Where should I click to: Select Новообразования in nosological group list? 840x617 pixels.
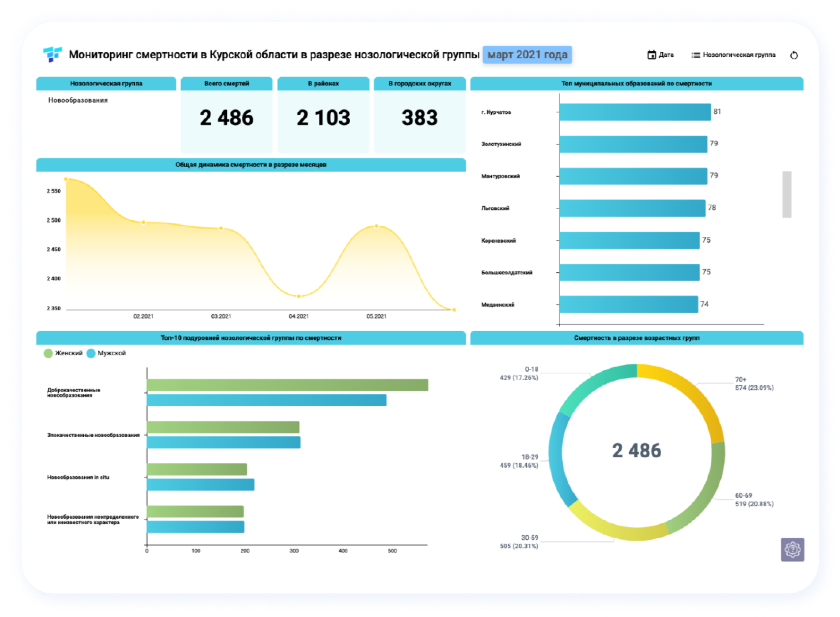tap(78, 100)
